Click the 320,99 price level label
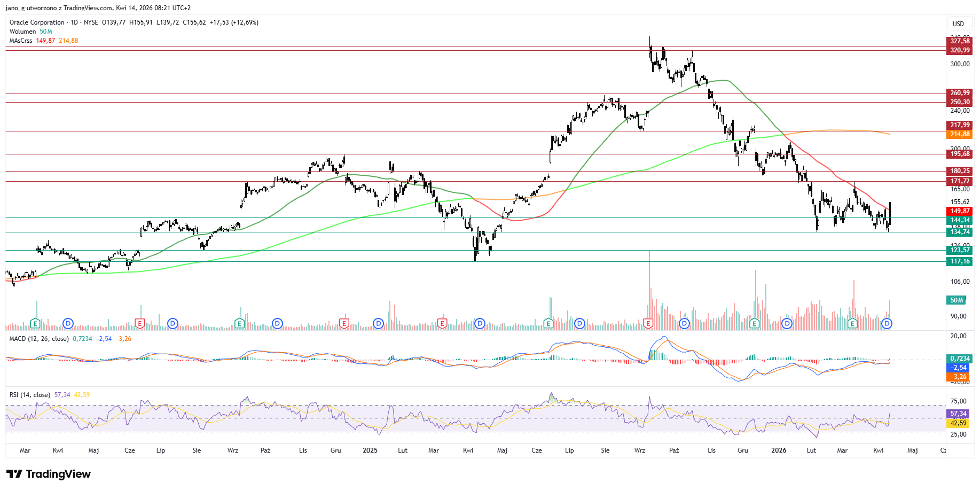This screenshot has height=490, width=980. pyautogui.click(x=960, y=50)
